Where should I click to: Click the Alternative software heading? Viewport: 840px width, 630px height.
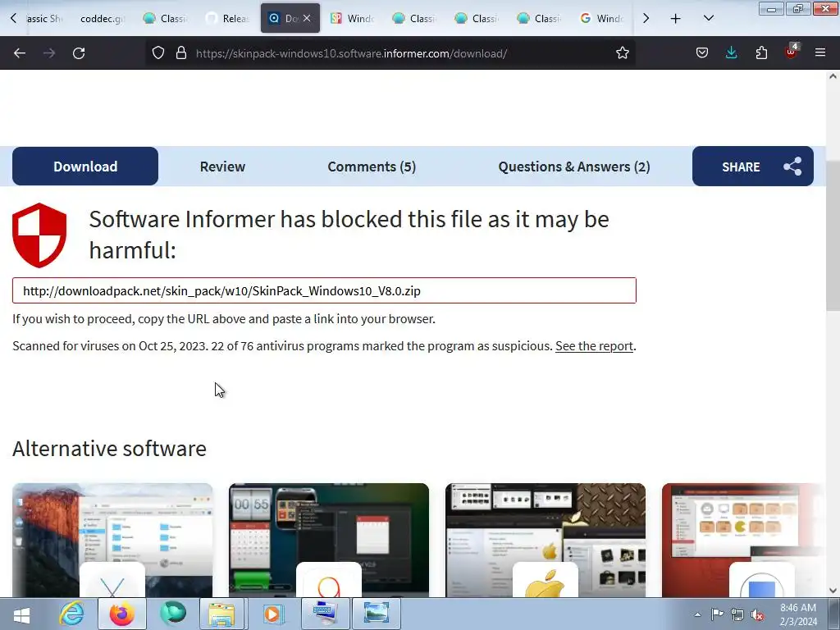(109, 449)
